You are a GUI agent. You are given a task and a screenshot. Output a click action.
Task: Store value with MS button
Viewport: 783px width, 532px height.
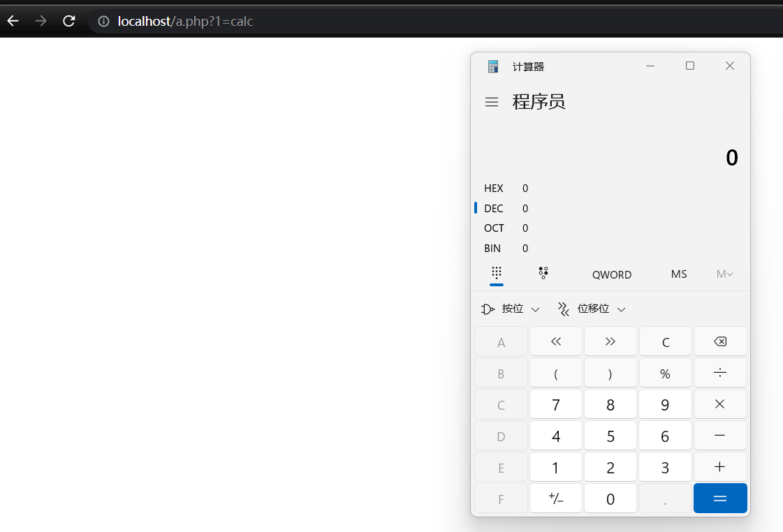[679, 274]
